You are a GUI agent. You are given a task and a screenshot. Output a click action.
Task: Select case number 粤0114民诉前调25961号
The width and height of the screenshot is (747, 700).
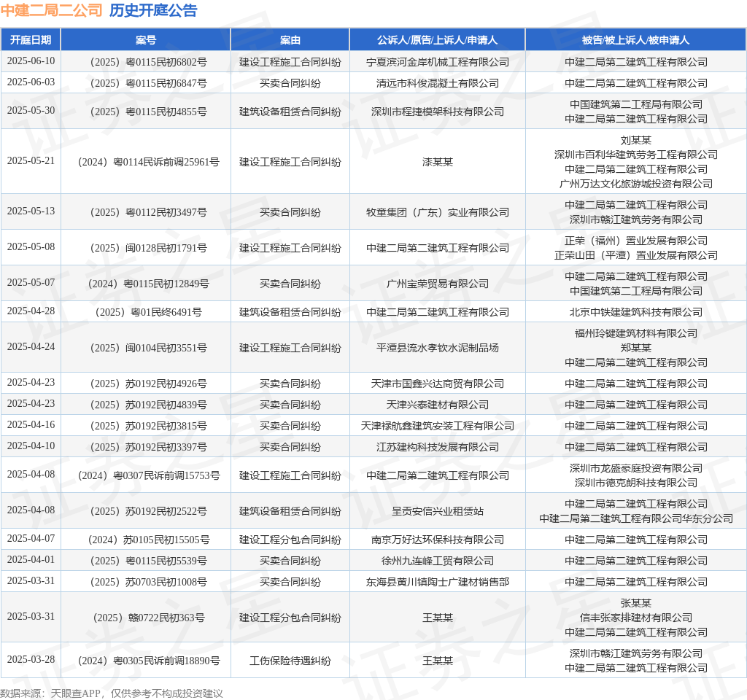[x=149, y=162]
